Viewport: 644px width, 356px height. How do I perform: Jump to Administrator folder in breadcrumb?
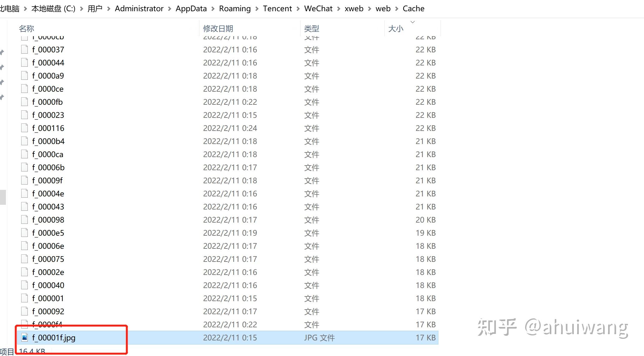pyautogui.click(x=139, y=9)
